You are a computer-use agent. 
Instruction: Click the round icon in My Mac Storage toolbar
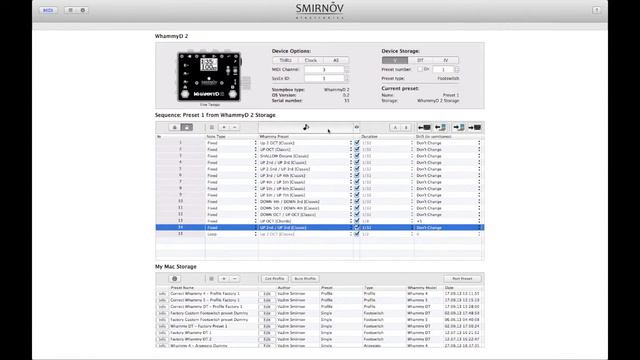175,279
